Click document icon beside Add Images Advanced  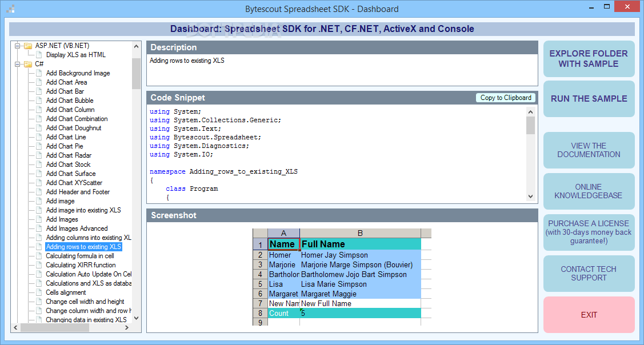tap(39, 228)
